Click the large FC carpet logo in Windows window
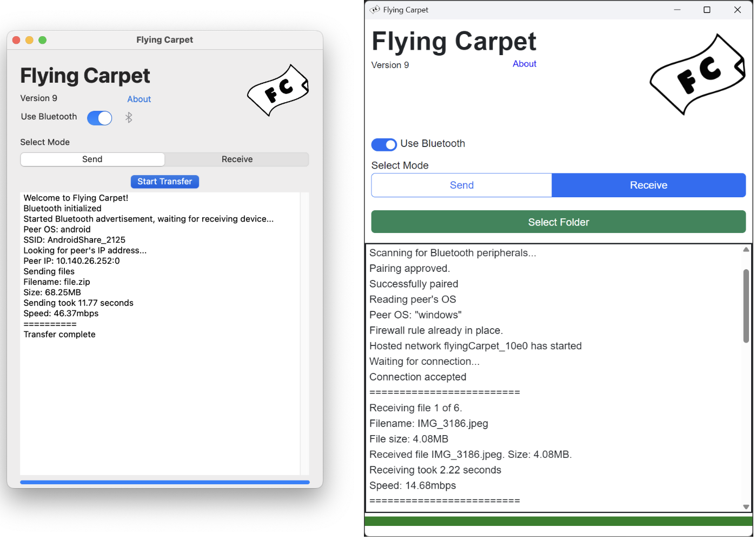Image resolution: width=756 pixels, height=547 pixels. point(698,75)
